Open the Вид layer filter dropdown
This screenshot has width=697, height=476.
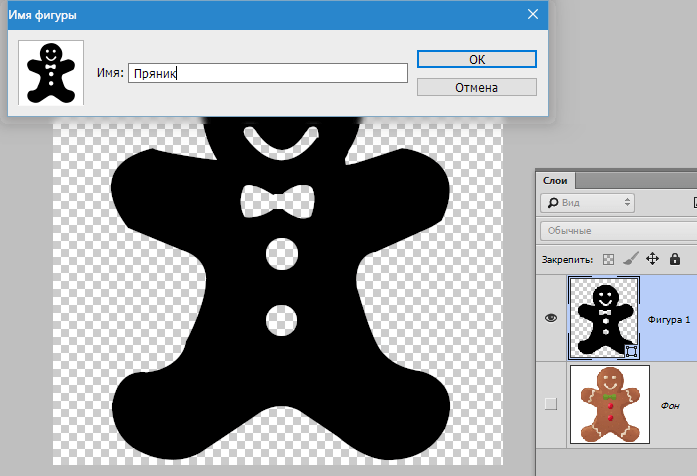pos(587,203)
